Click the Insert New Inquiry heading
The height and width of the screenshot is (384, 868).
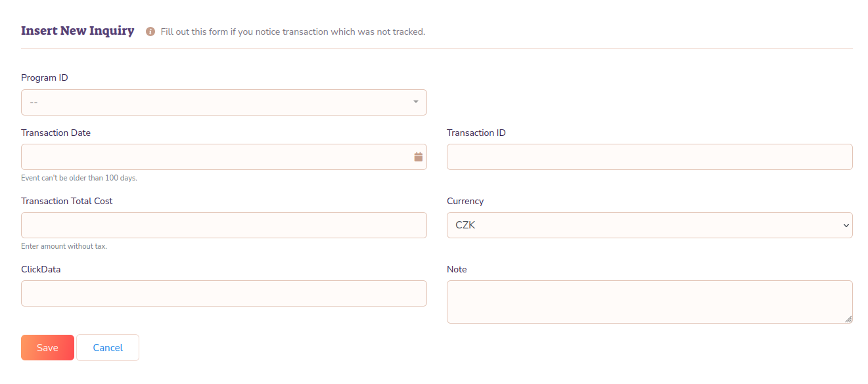(x=78, y=31)
